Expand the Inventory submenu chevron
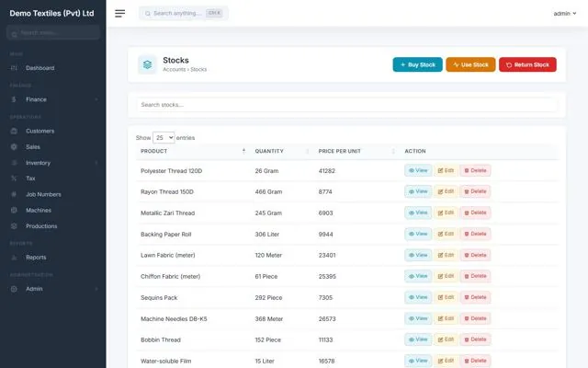588x368 pixels. tap(96, 163)
